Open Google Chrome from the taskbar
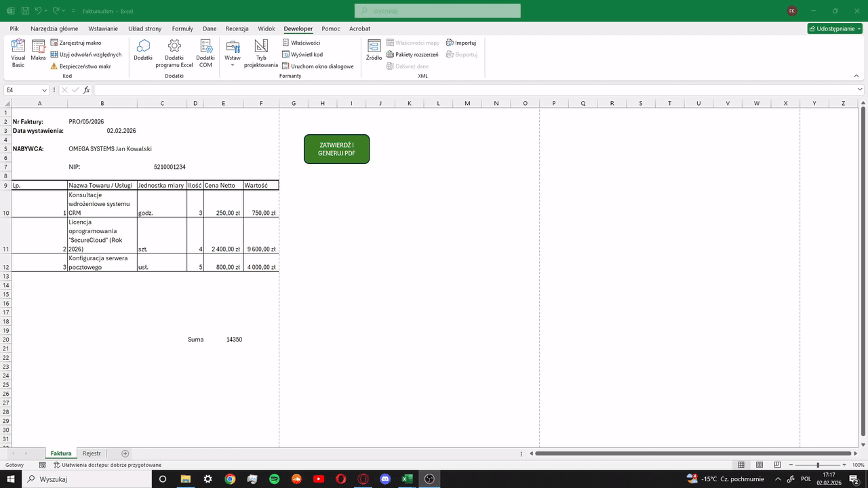The image size is (868, 488). (x=230, y=479)
